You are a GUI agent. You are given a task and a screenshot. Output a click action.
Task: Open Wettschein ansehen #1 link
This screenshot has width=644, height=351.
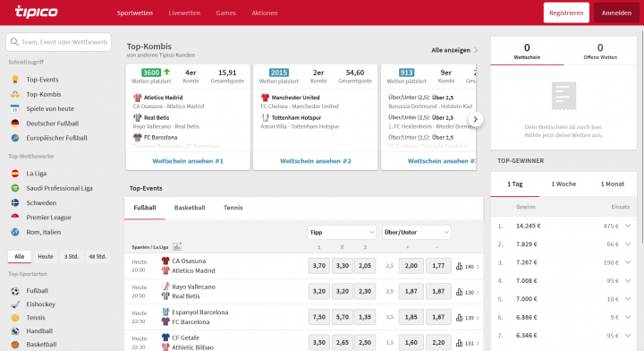pyautogui.click(x=188, y=161)
